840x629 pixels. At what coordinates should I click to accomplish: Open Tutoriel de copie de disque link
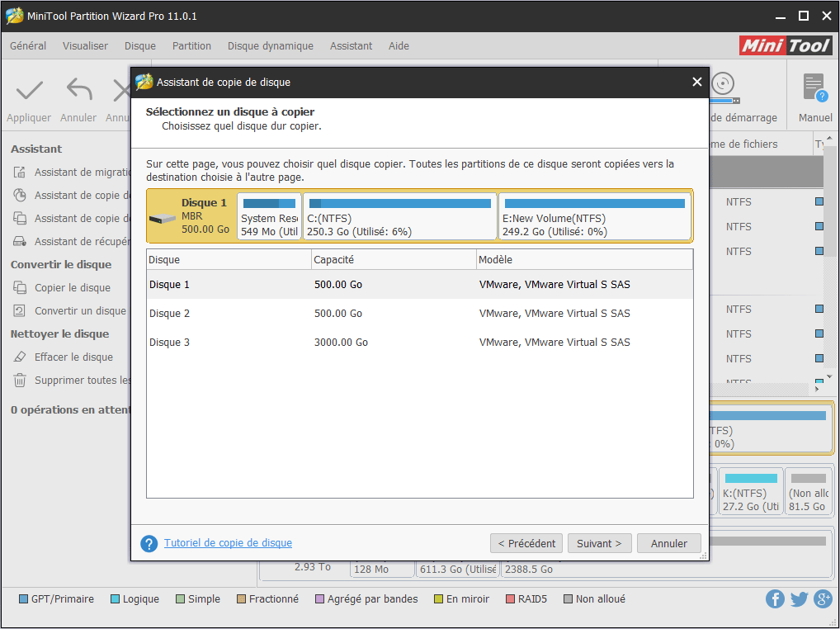pos(229,543)
